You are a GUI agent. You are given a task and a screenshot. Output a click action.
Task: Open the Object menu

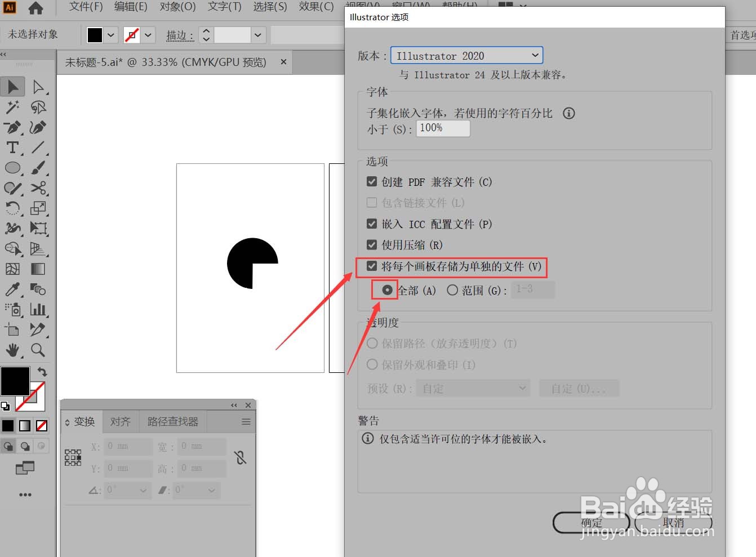177,7
